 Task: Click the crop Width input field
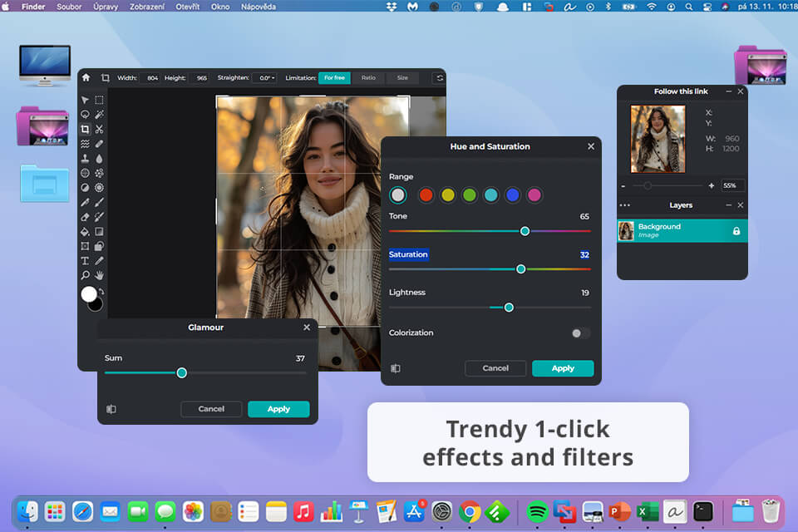pyautogui.click(x=151, y=78)
